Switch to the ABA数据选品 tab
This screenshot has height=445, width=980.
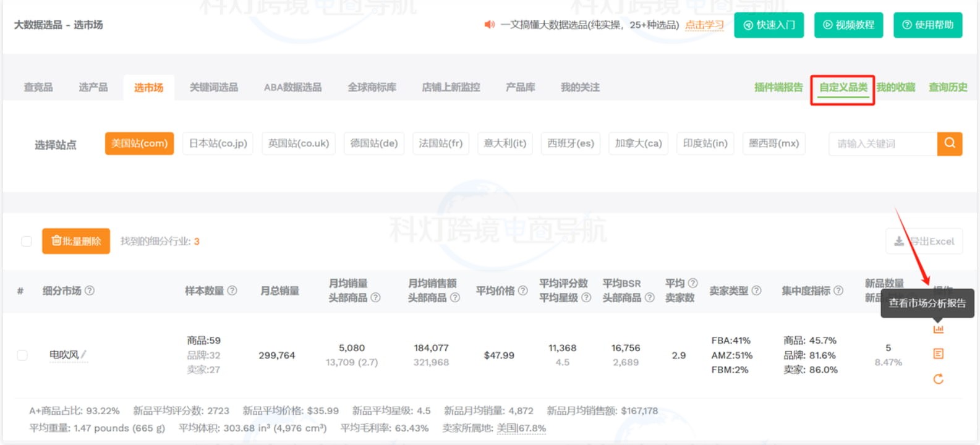coord(292,87)
